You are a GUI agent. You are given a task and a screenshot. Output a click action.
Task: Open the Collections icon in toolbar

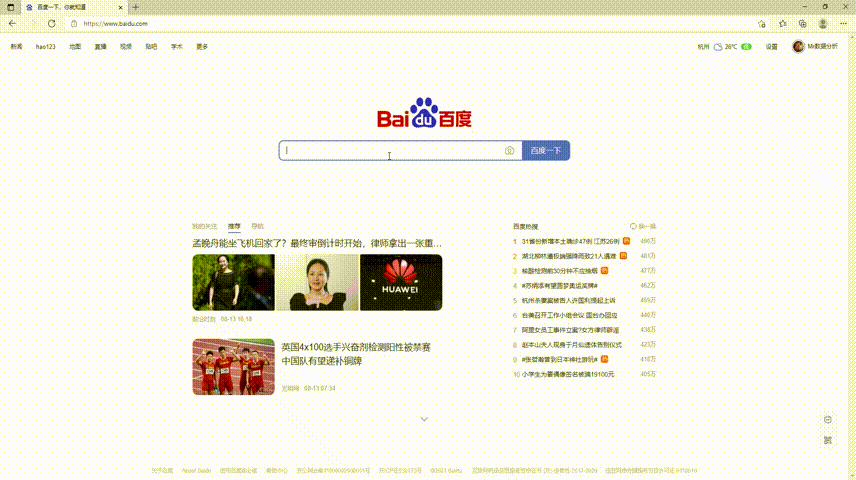[802, 23]
